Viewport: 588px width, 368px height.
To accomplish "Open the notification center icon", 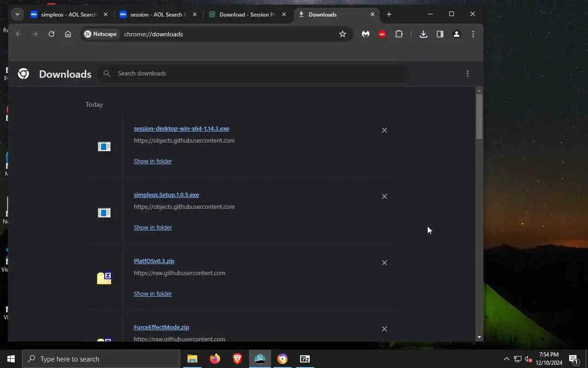I will point(573,359).
